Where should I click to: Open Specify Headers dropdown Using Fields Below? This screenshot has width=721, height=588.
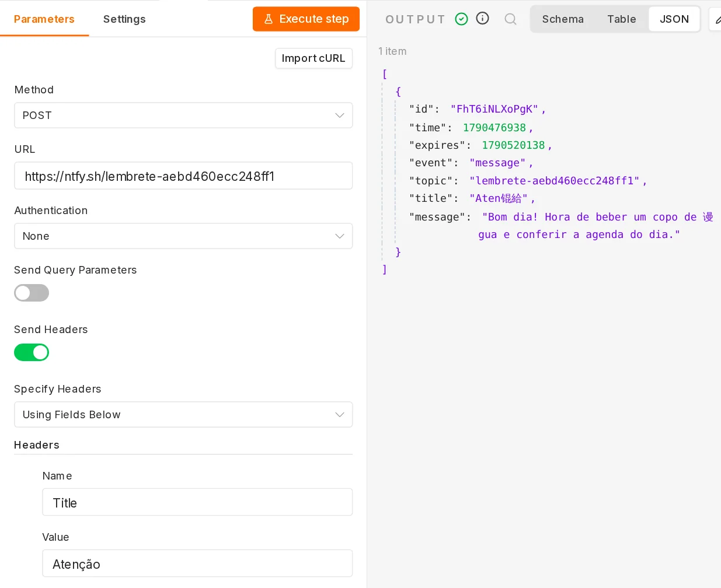(183, 415)
